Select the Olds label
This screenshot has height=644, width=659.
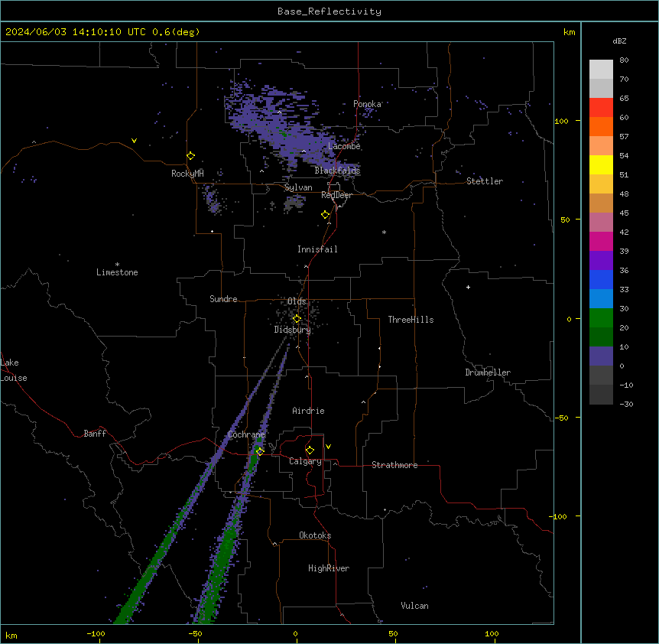pos(297,301)
